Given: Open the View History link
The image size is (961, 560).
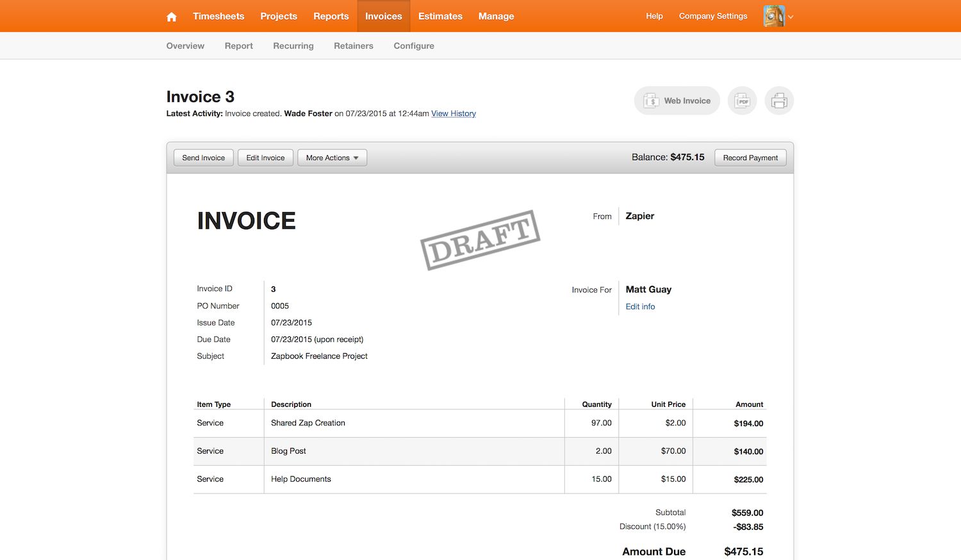Looking at the screenshot, I should 454,113.
